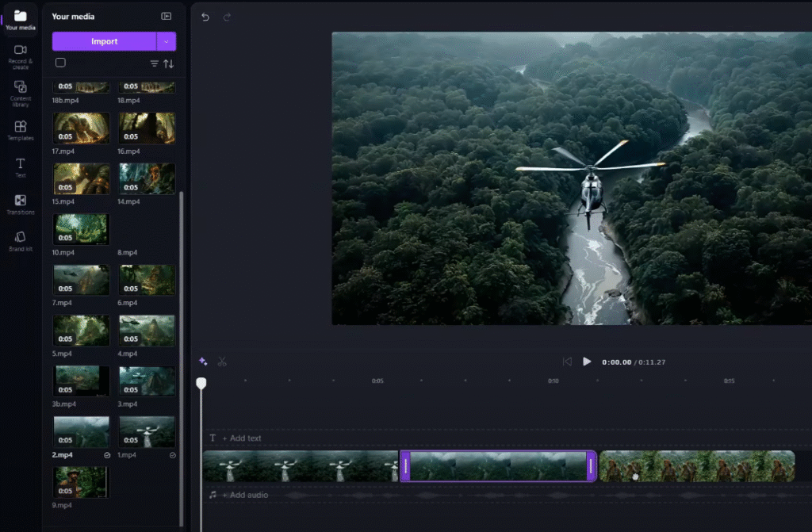
Task: Select the highlighted middle timeline clip
Action: (x=498, y=466)
